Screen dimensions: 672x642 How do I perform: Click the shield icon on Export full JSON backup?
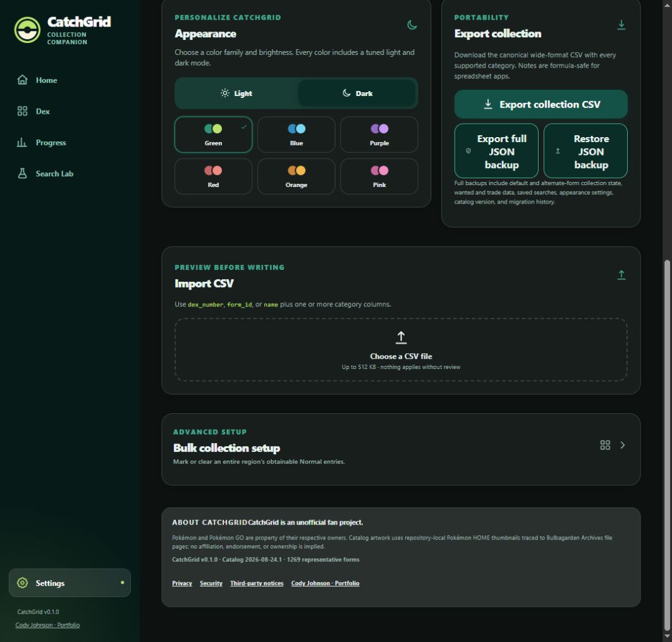[x=468, y=151]
